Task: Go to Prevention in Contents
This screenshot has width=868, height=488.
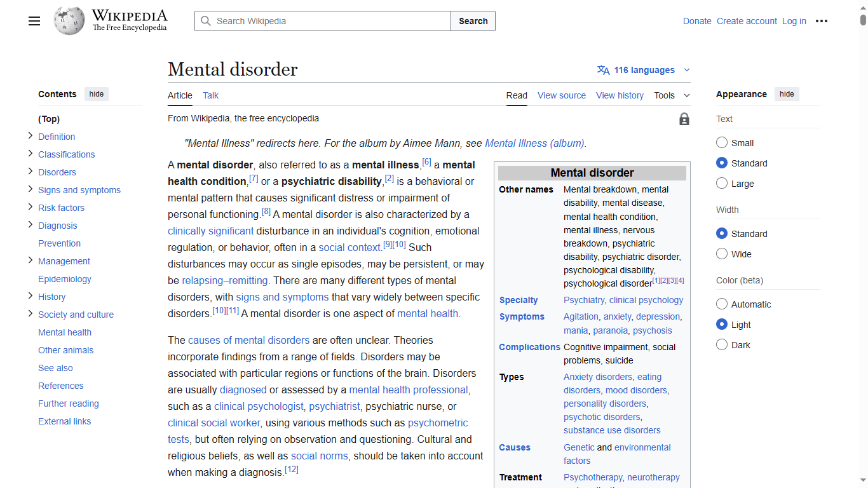Action: click(x=59, y=243)
